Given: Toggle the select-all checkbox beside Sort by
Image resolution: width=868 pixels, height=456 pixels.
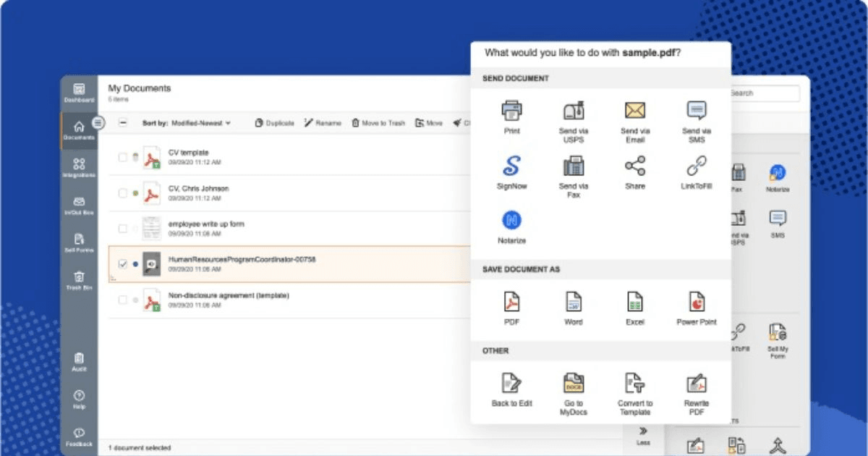Looking at the screenshot, I should [123, 123].
